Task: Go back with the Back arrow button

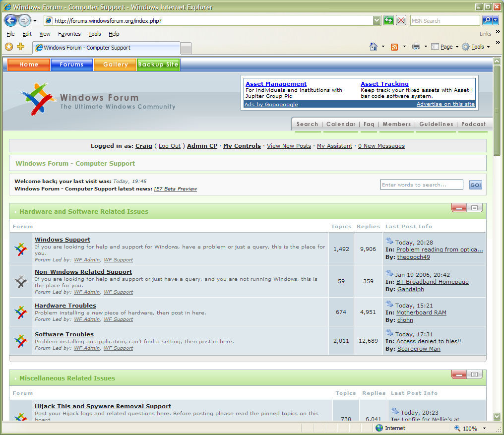Action: pyautogui.click(x=10, y=21)
